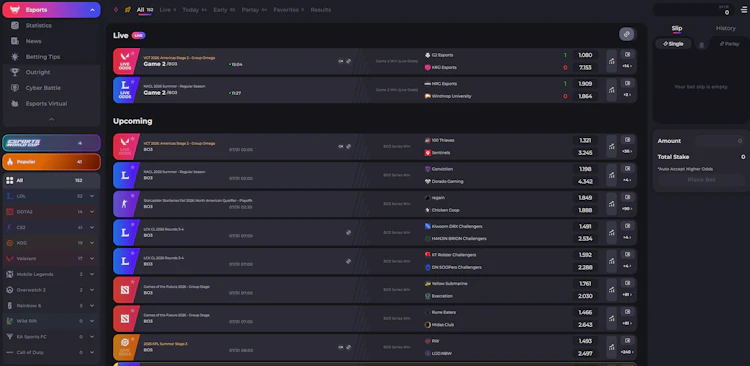
Task: Open Cyber Battle in the sidebar
Action: (x=43, y=88)
